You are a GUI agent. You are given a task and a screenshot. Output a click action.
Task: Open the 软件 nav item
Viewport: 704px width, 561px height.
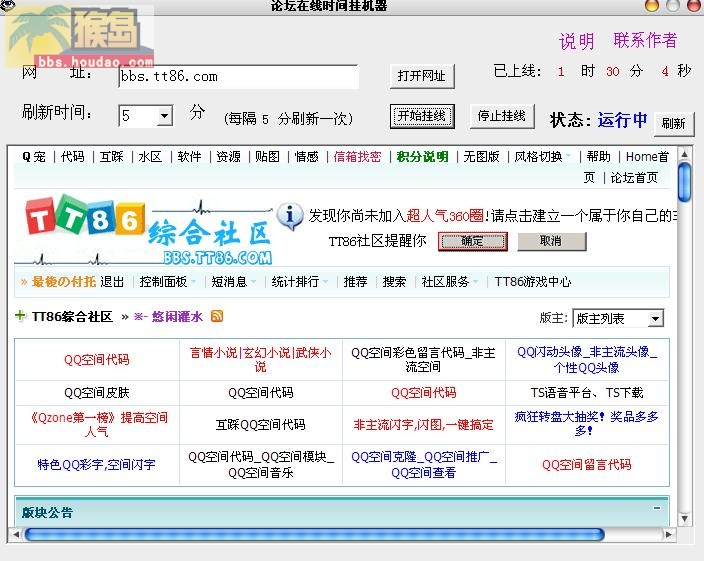click(189, 157)
